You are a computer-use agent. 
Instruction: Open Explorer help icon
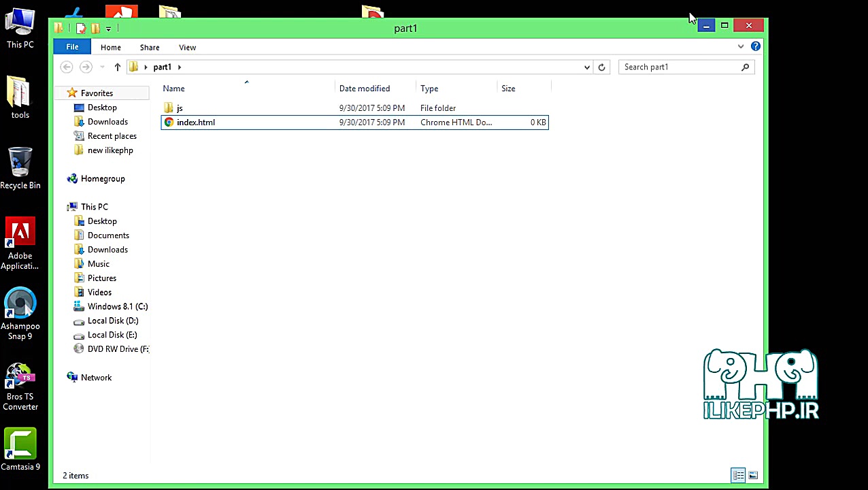pos(756,46)
